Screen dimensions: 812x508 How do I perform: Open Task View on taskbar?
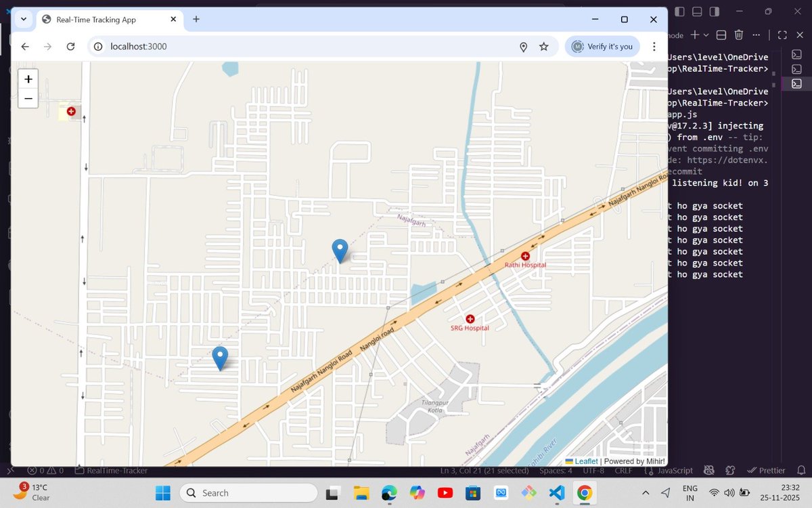(333, 492)
